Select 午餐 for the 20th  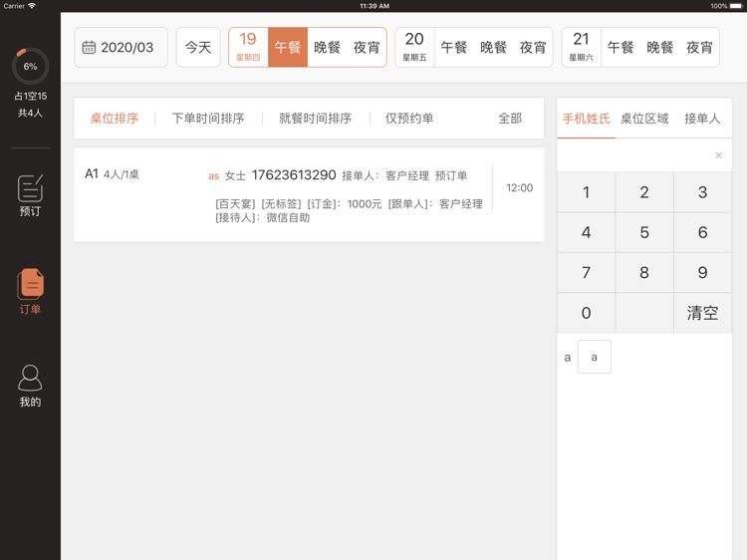[x=453, y=47]
